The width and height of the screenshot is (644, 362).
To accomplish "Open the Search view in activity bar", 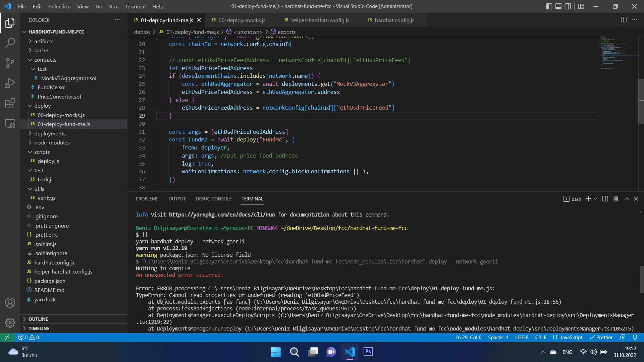I will coord(10,43).
